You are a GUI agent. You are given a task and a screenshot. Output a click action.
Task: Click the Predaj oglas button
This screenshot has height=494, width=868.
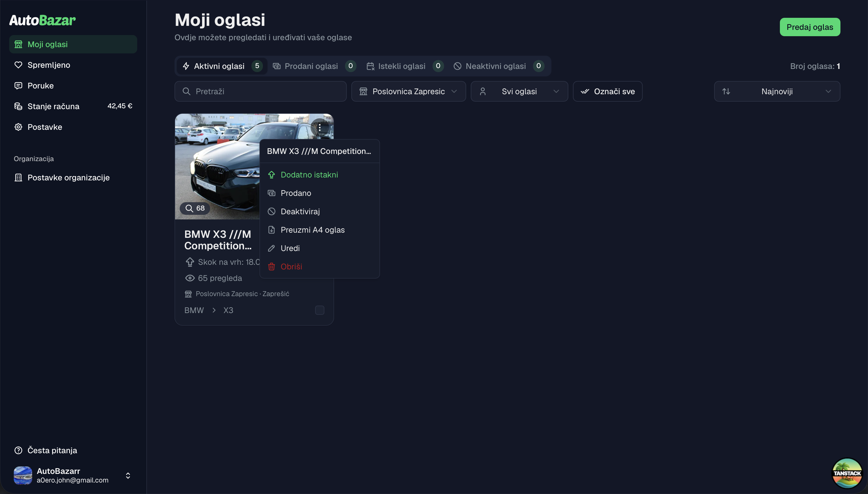click(x=810, y=27)
